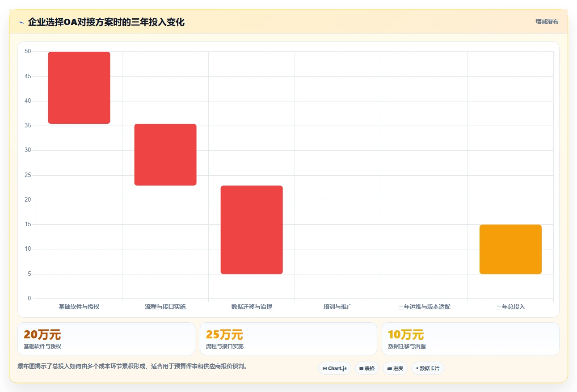Click the y-axis value 0
The image size is (577, 392).
pos(29,299)
